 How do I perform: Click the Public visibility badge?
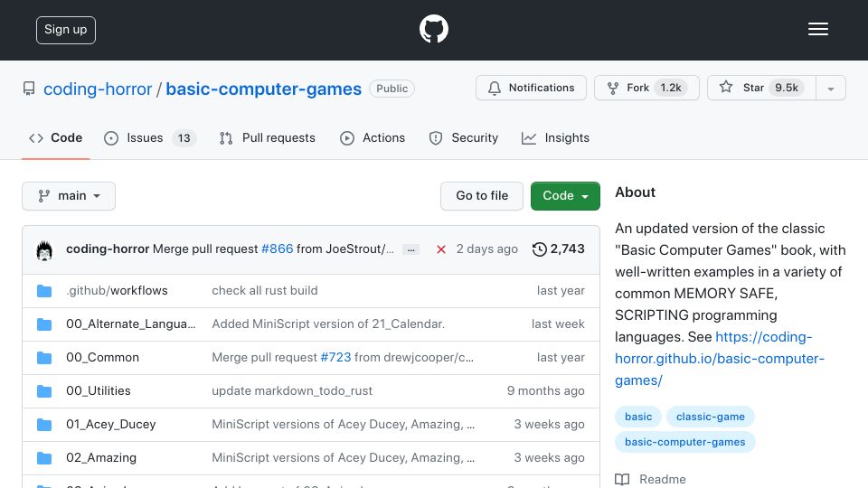(x=392, y=89)
